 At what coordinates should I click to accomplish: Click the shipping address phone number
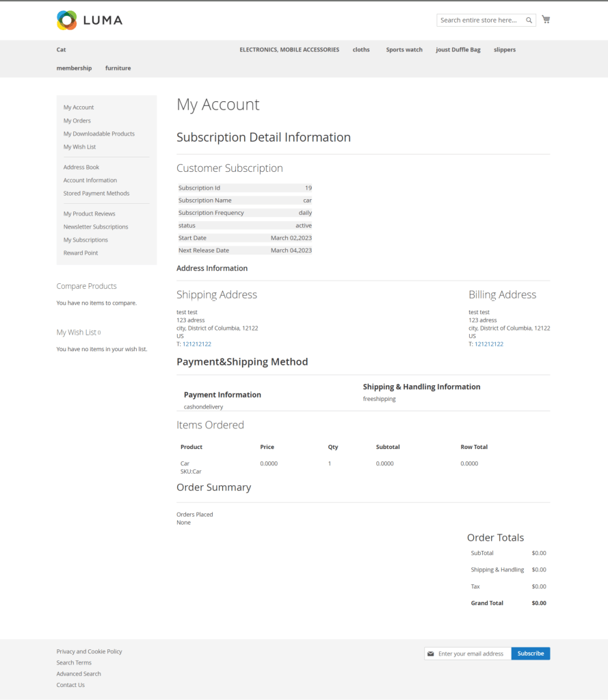click(196, 344)
